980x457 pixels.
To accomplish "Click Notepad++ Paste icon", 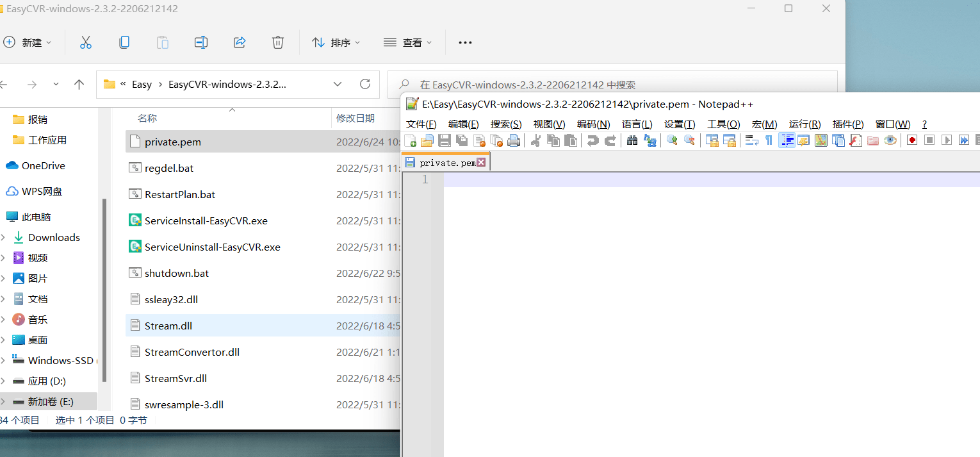I will [570, 140].
